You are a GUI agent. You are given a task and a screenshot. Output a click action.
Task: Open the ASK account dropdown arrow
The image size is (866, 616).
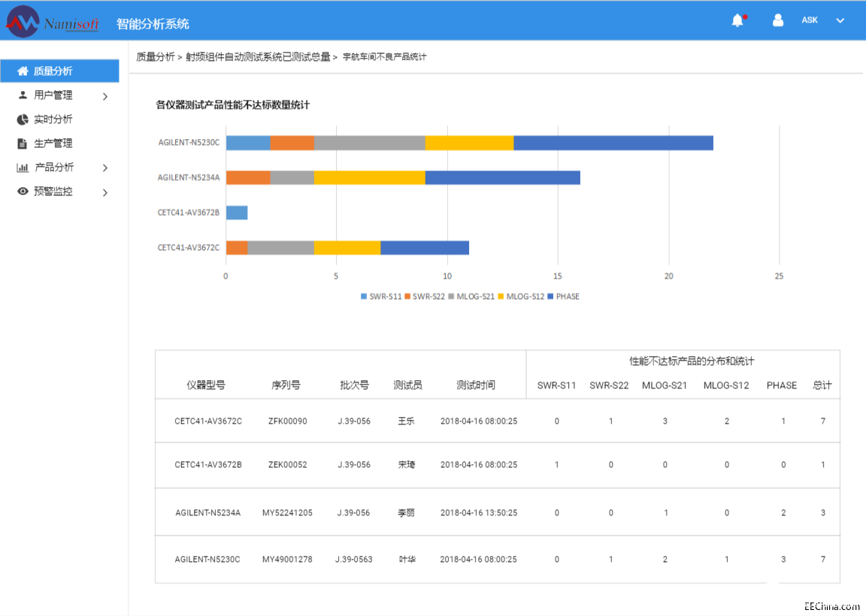click(840, 21)
